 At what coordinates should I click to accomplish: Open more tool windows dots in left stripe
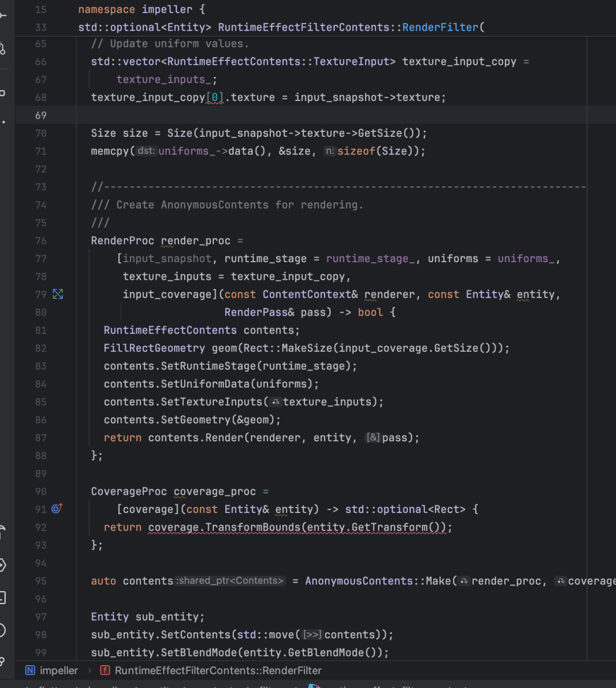pos(3,122)
